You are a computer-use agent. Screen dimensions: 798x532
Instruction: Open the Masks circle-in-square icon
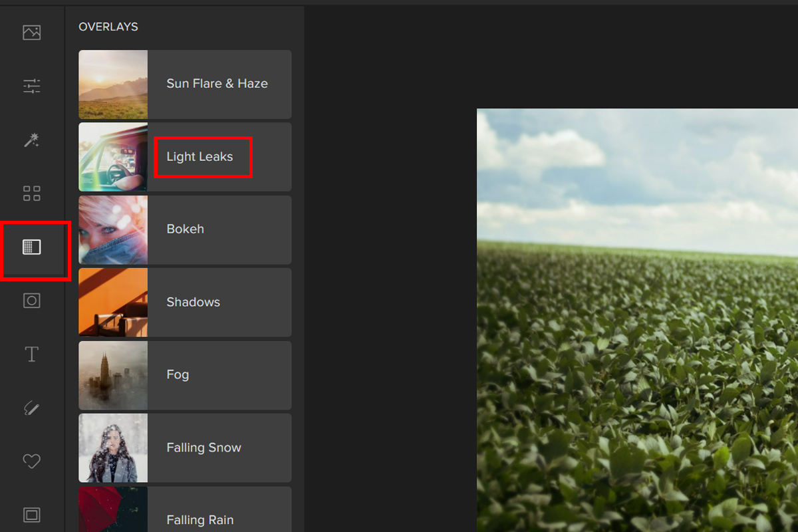32,301
